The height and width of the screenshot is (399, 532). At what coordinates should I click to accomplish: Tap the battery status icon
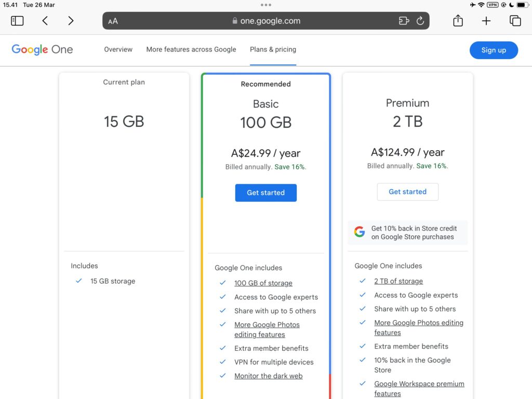523,5
